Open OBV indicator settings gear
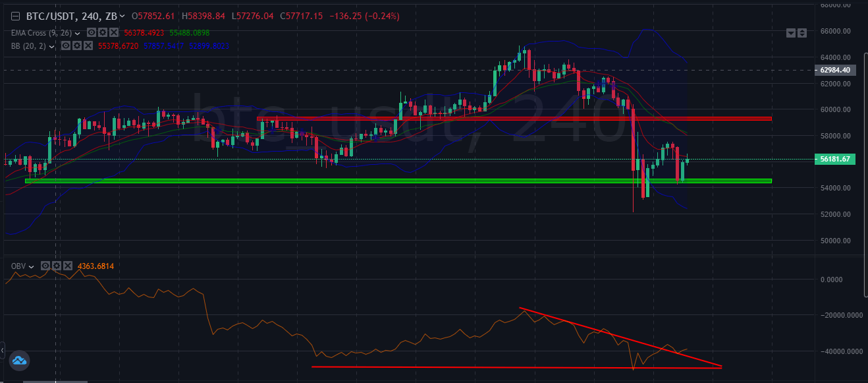 click(x=57, y=266)
